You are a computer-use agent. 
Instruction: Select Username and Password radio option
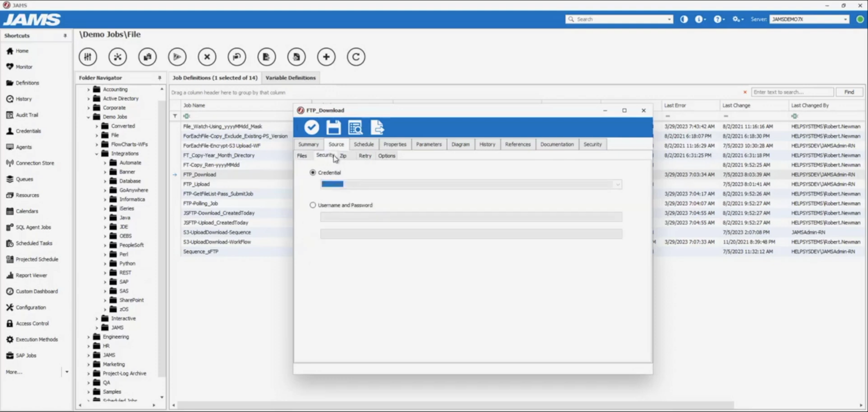[313, 205]
